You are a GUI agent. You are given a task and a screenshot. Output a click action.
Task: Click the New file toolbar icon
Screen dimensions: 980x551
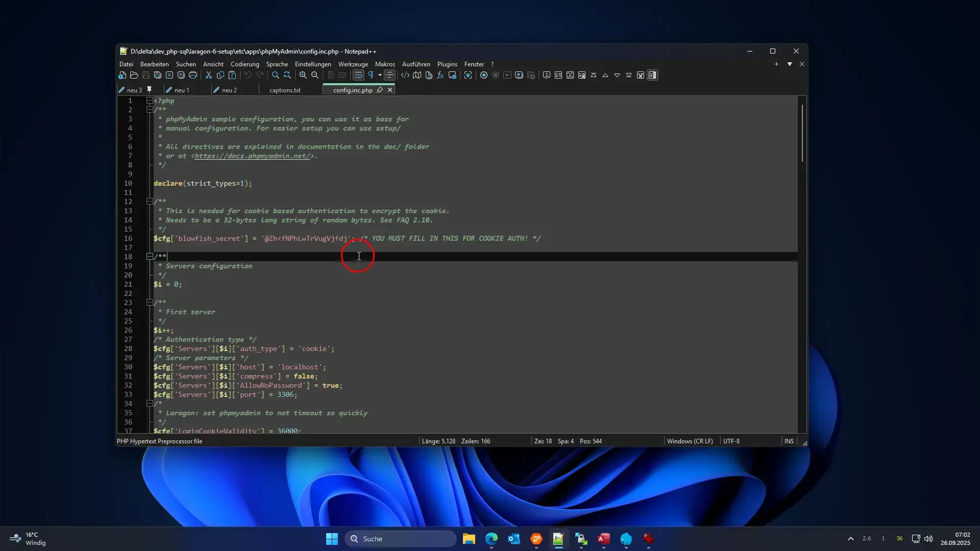122,76
